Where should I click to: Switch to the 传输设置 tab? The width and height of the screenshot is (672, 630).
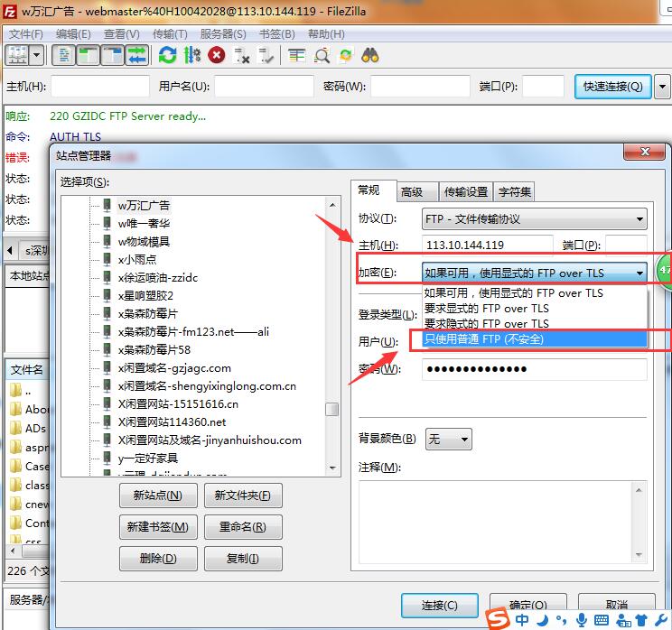[465, 191]
